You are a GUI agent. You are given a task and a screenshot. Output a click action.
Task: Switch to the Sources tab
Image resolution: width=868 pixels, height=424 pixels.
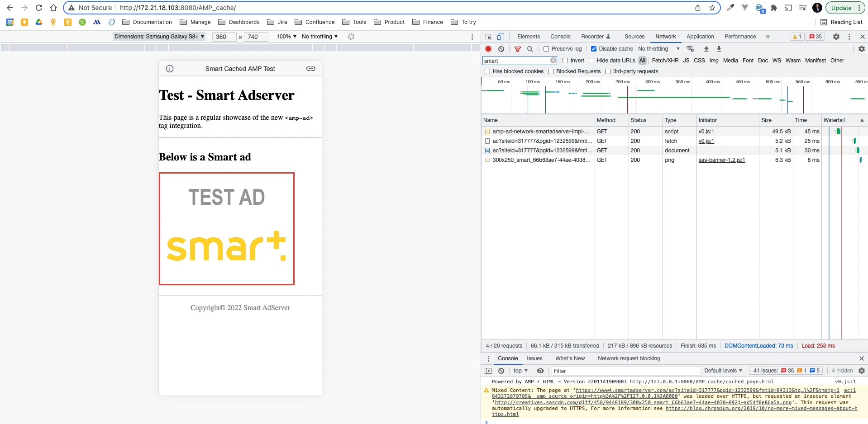pyautogui.click(x=634, y=37)
